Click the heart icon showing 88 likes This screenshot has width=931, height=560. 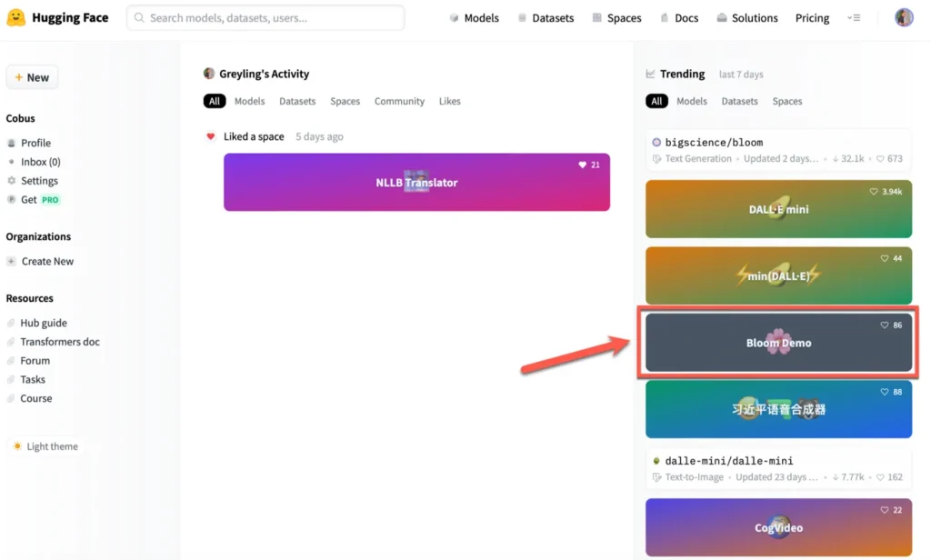tap(885, 392)
